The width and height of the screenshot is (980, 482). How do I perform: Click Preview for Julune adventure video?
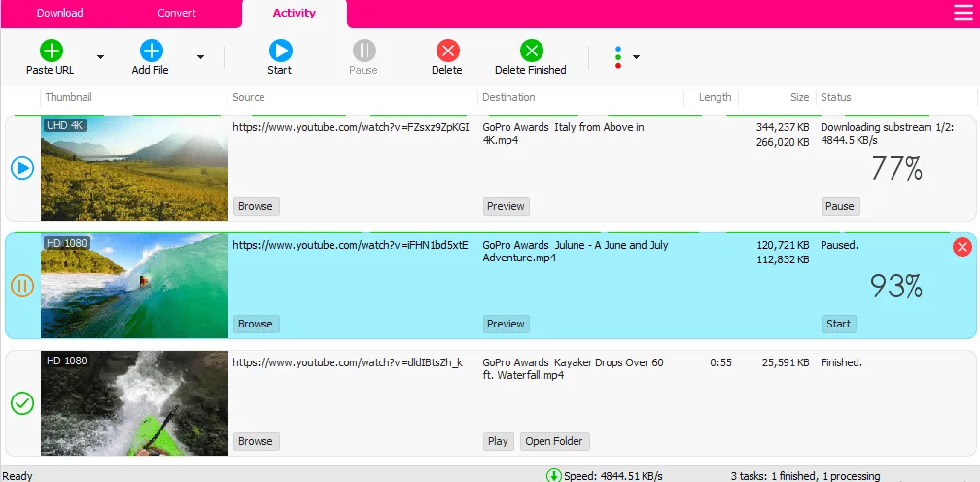tap(507, 324)
